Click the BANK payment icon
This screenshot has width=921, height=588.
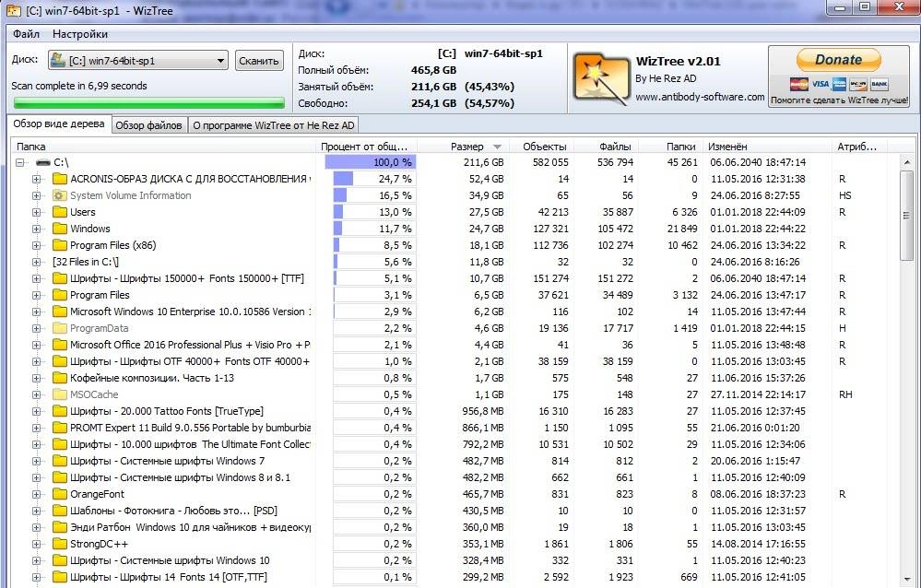[879, 84]
